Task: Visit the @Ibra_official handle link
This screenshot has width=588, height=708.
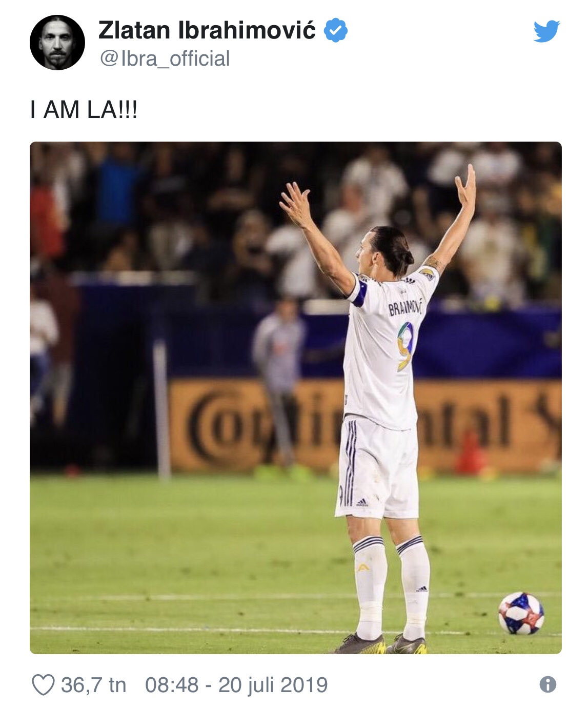Action: 165,58
